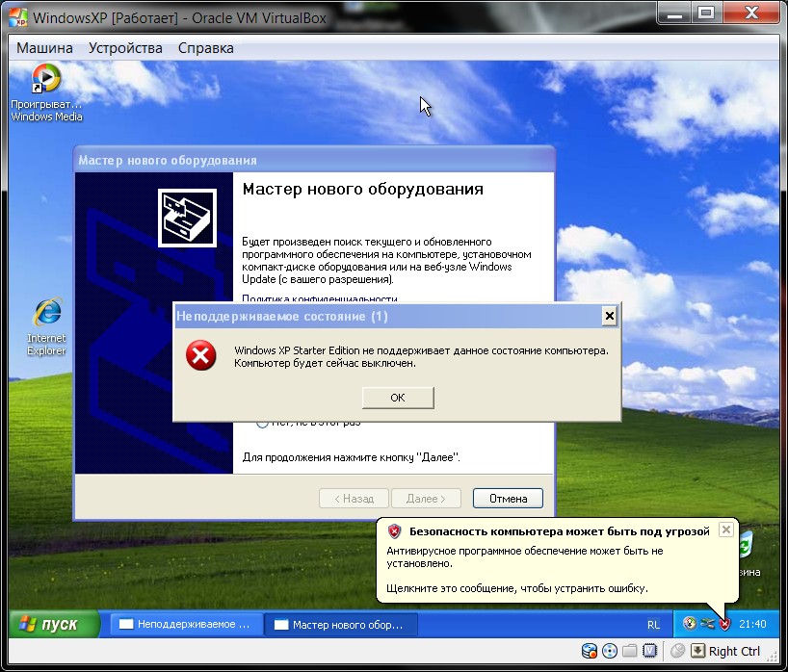Screen dimensions: 788x672
Task: Click the 'Мастер нового оборудования' wizard title bar
Action: (314, 160)
